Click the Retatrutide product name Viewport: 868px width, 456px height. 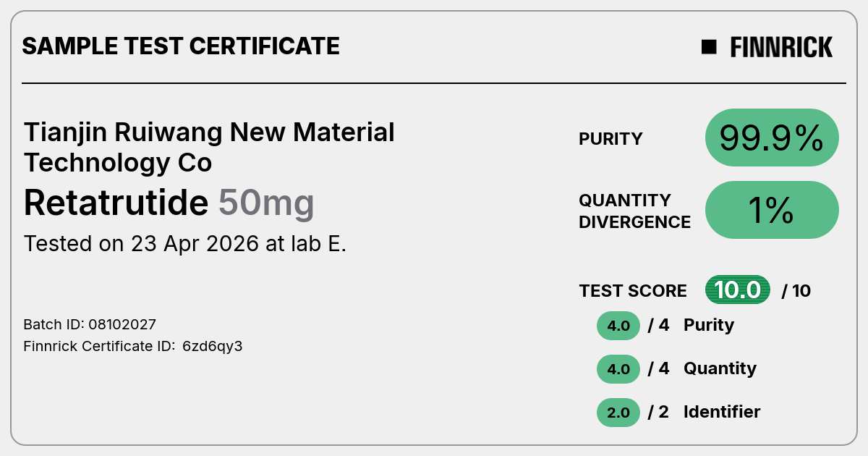[116, 203]
